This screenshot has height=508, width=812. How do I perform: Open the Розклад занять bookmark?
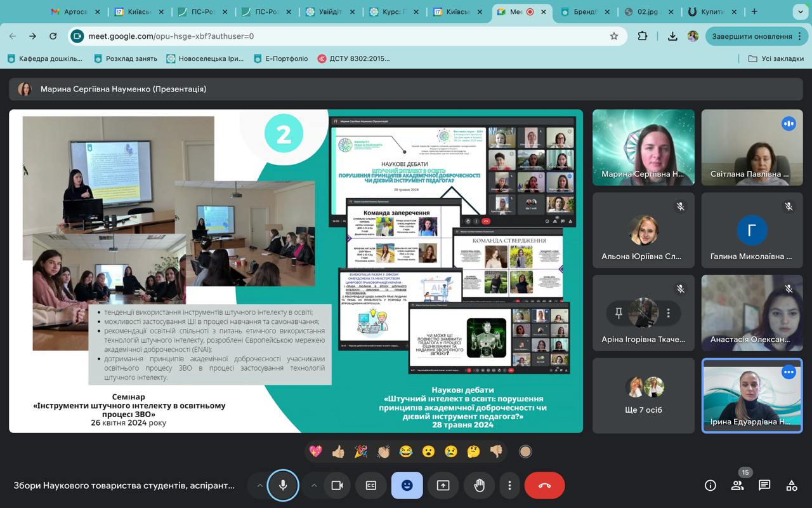click(x=126, y=58)
